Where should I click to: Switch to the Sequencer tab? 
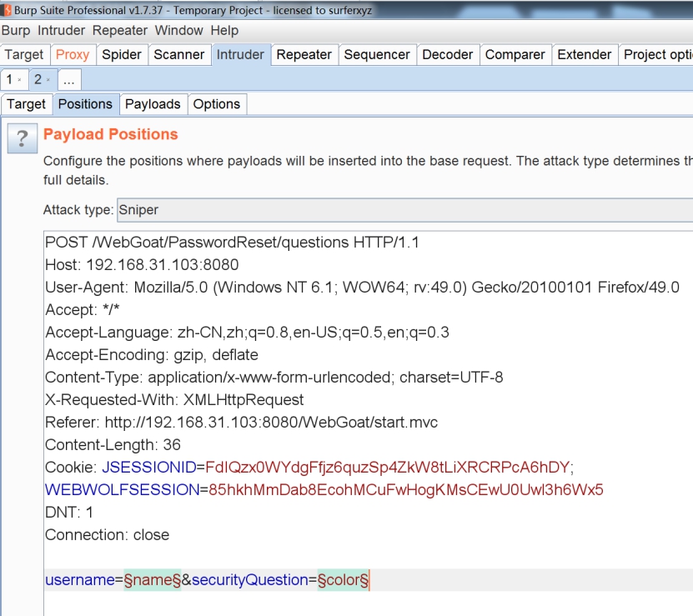coord(377,55)
